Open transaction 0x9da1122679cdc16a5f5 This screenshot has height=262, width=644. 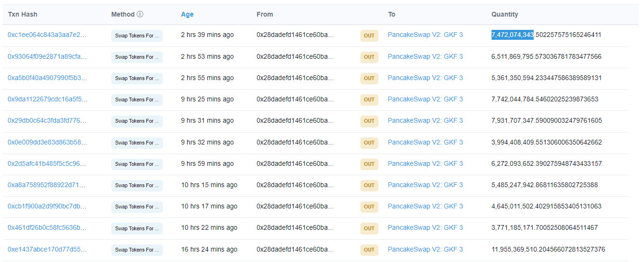pos(47,99)
